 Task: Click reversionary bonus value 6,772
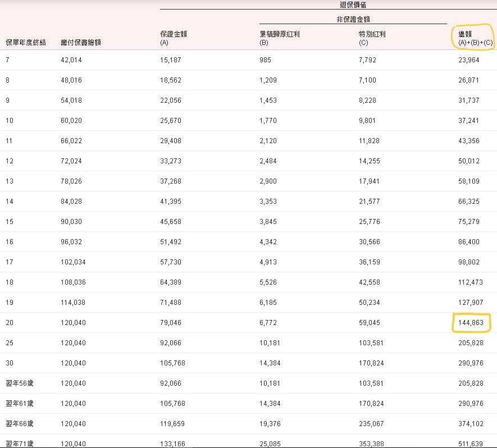pyautogui.click(x=268, y=323)
